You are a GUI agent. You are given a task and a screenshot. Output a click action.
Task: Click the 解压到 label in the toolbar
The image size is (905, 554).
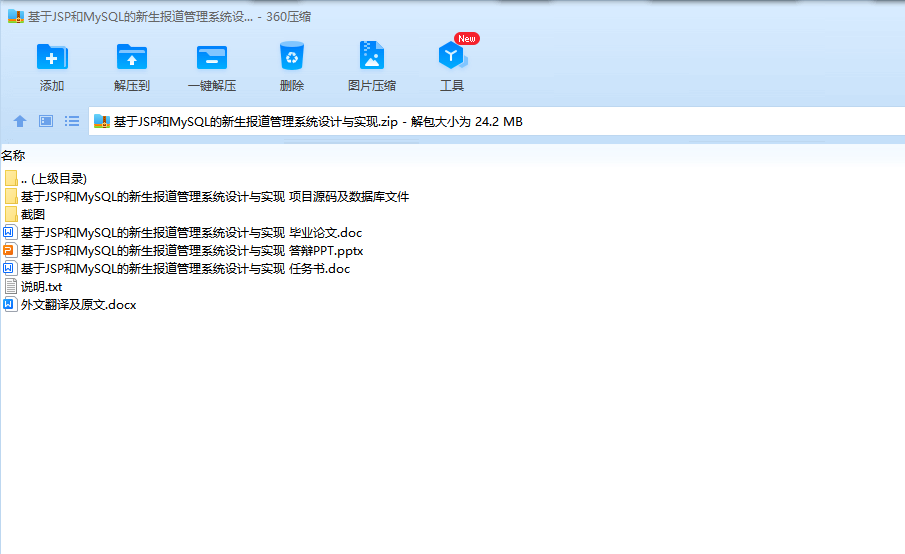click(x=132, y=85)
